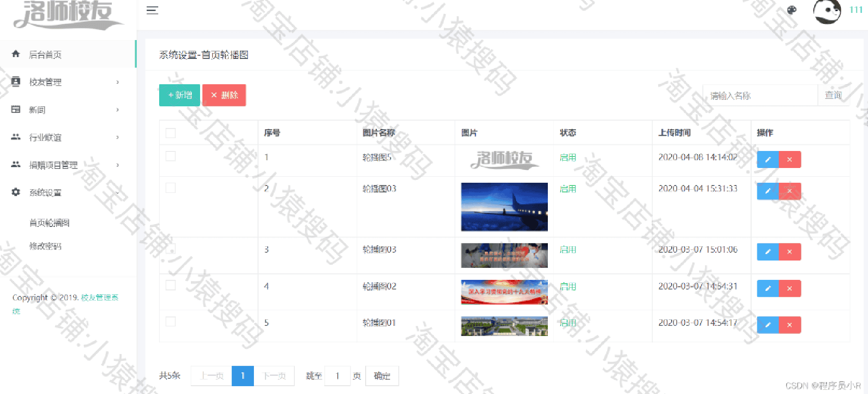Click the 洛师校友 logo in sidebar

coord(68,15)
